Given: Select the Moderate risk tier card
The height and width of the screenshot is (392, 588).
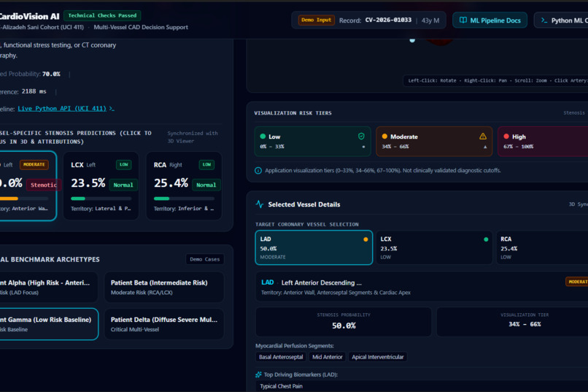Looking at the screenshot, I should (x=434, y=142).
